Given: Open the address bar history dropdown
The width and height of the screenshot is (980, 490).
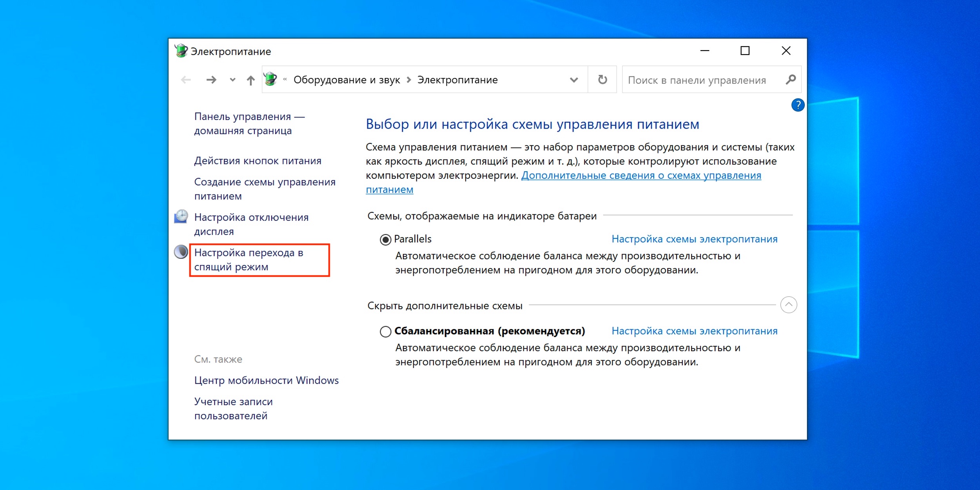Looking at the screenshot, I should coord(574,80).
